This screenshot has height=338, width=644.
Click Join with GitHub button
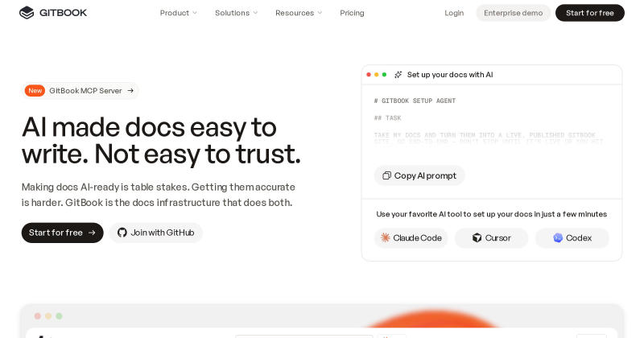coord(155,233)
